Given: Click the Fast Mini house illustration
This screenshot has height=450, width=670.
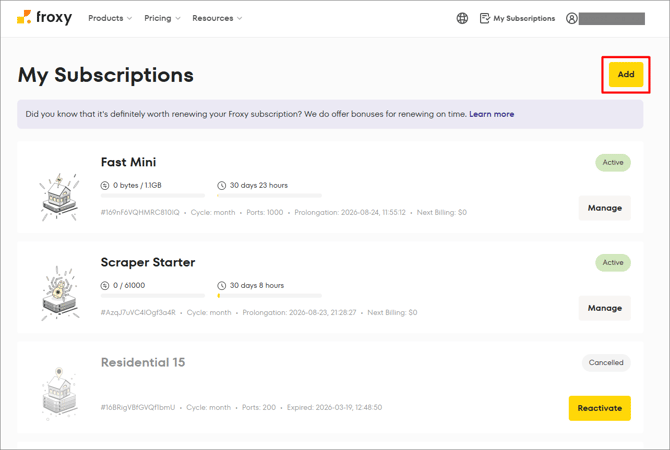Looking at the screenshot, I should (60, 197).
